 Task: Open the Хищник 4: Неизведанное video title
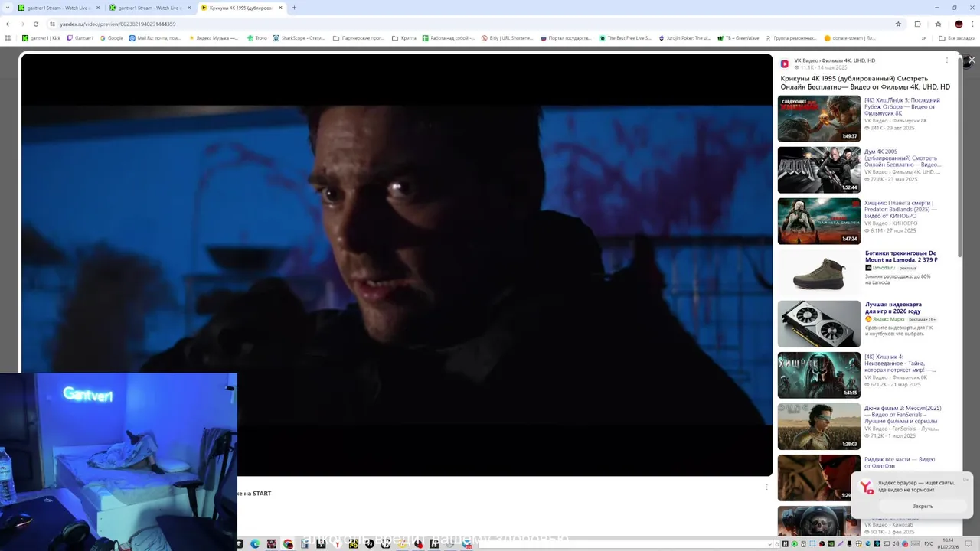[900, 363]
